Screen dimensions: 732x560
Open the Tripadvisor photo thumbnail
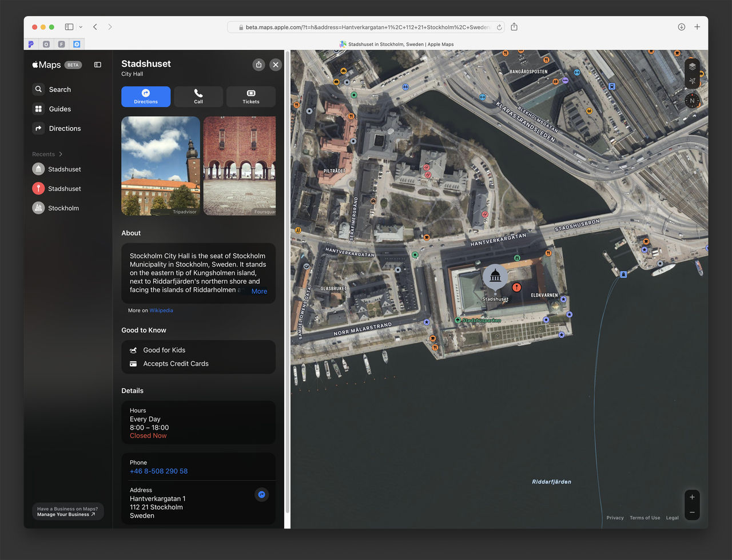160,165
